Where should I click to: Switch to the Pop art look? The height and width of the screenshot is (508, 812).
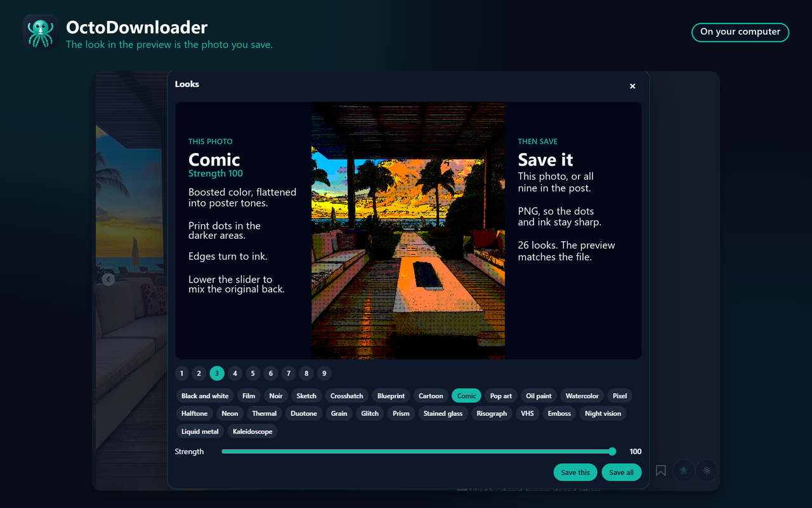tap(501, 396)
